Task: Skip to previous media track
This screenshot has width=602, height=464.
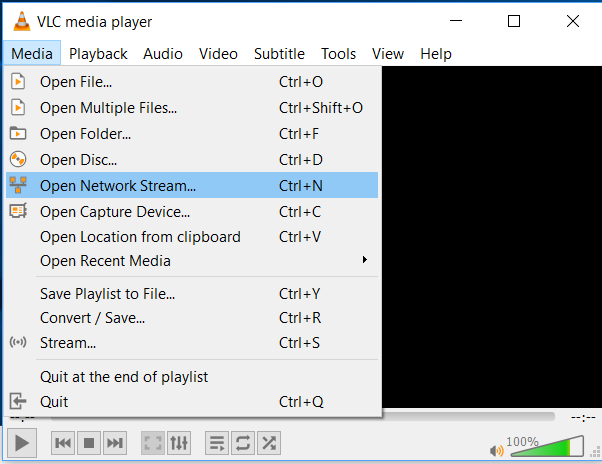Action: (62, 442)
